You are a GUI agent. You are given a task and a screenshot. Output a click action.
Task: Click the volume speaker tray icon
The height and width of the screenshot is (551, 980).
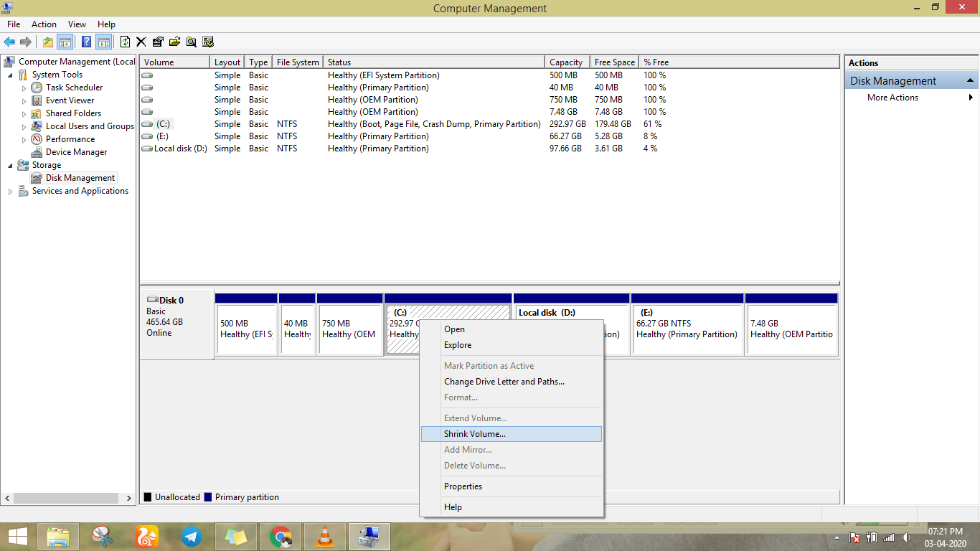coord(906,537)
